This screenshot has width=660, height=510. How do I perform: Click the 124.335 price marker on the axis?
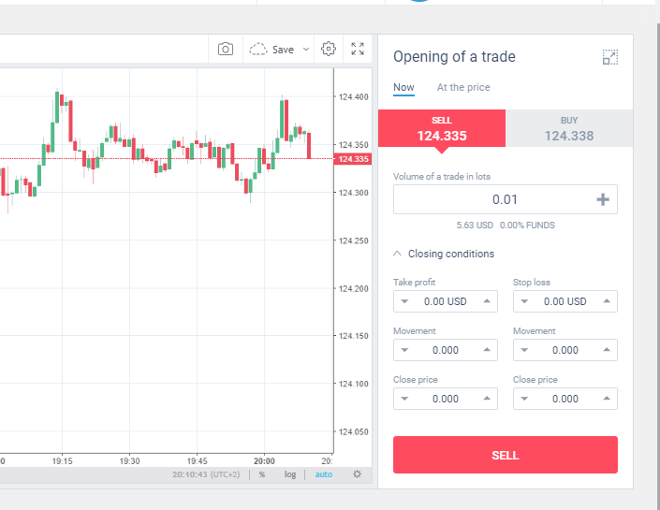[x=353, y=159]
